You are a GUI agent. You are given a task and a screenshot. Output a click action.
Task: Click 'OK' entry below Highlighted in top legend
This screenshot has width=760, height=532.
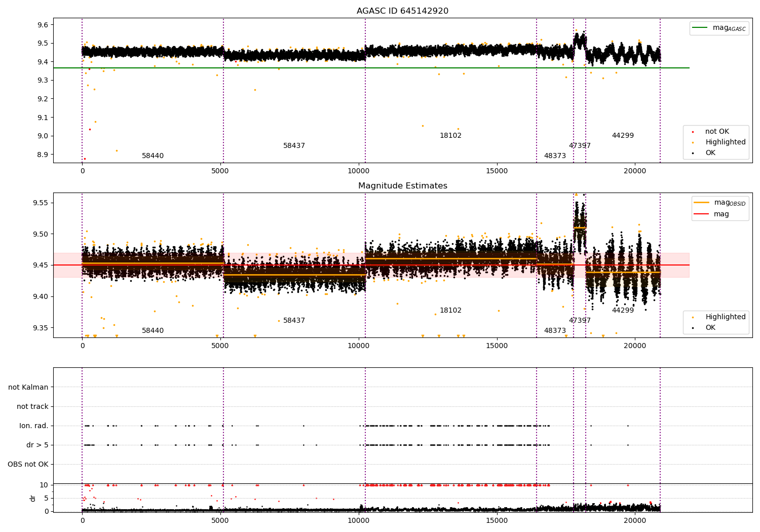pos(710,153)
